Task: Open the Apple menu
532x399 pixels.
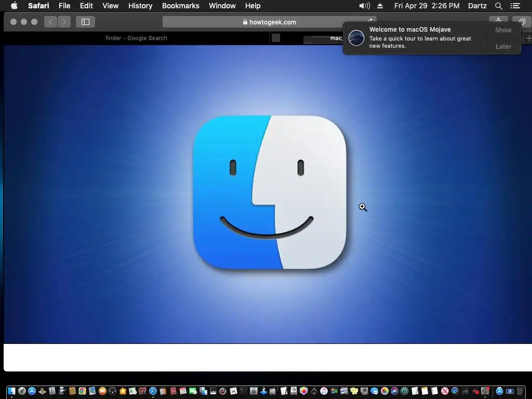Action: pyautogui.click(x=14, y=6)
